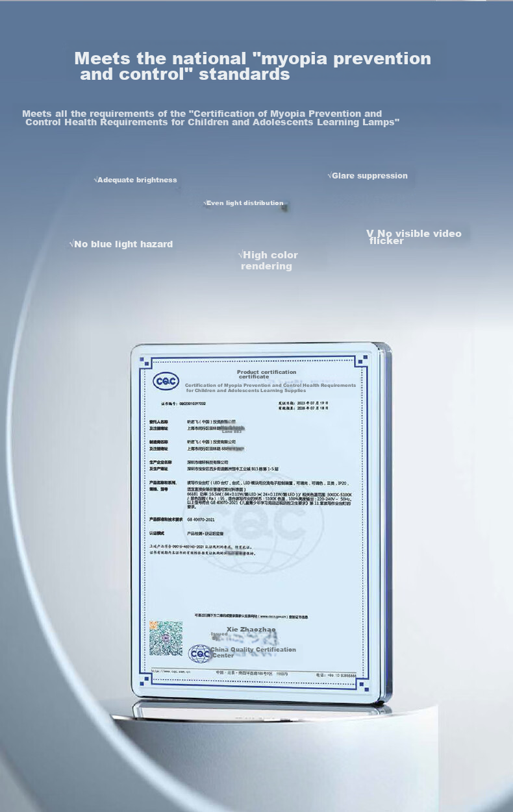
Task: Click the 'Xie Zhaozhao' signature name
Action: [251, 630]
